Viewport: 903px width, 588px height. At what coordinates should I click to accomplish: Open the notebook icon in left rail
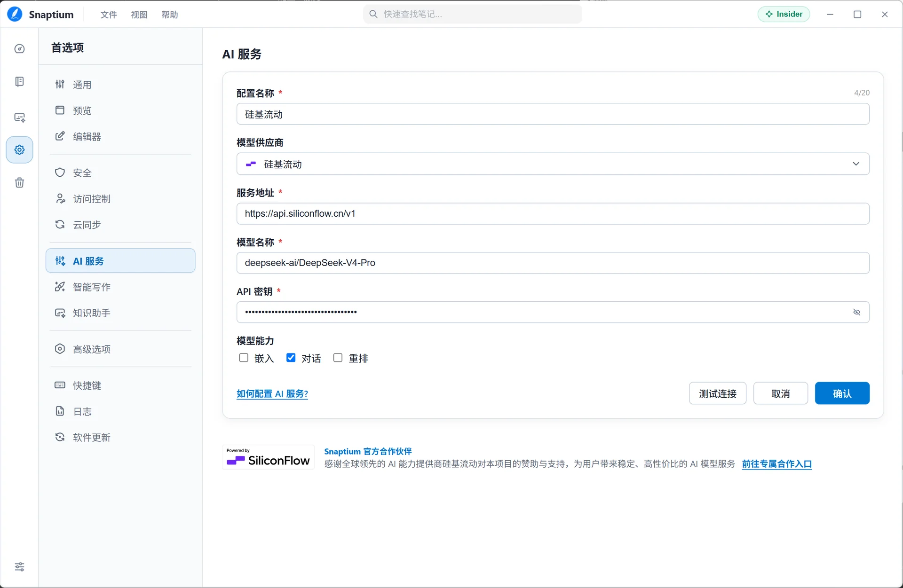point(19,82)
